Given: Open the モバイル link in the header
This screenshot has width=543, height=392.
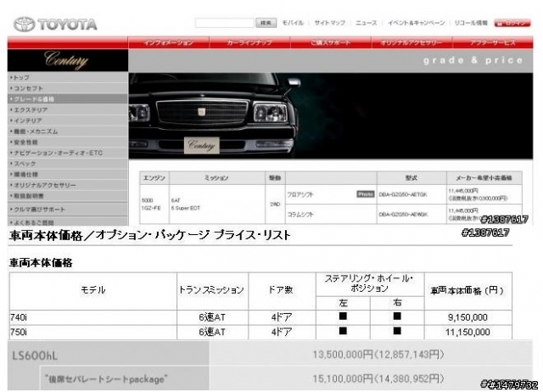Looking at the screenshot, I should (293, 23).
